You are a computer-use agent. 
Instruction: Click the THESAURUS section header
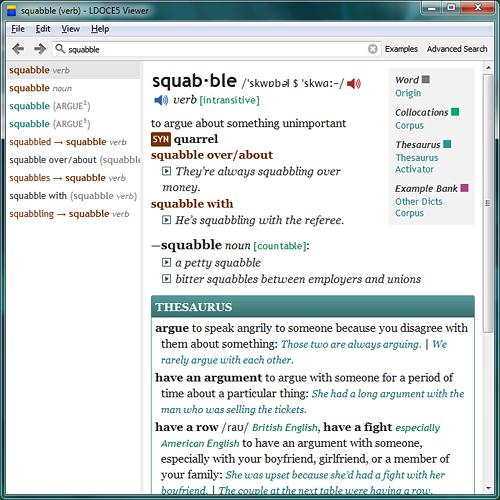point(313,307)
